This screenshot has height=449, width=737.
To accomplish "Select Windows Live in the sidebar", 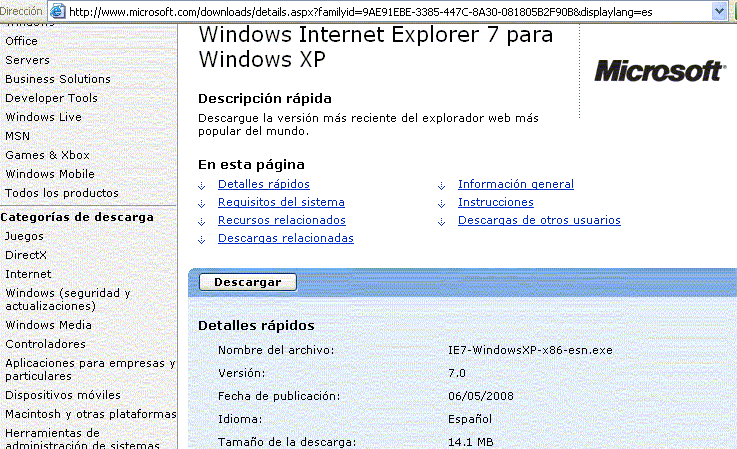I will 43,117.
